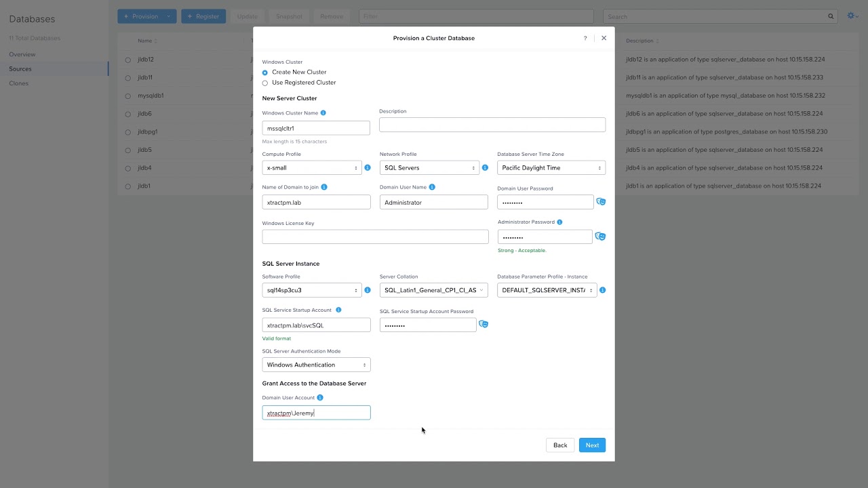868x488 pixels.
Task: Click the Filter box
Action: (475, 16)
